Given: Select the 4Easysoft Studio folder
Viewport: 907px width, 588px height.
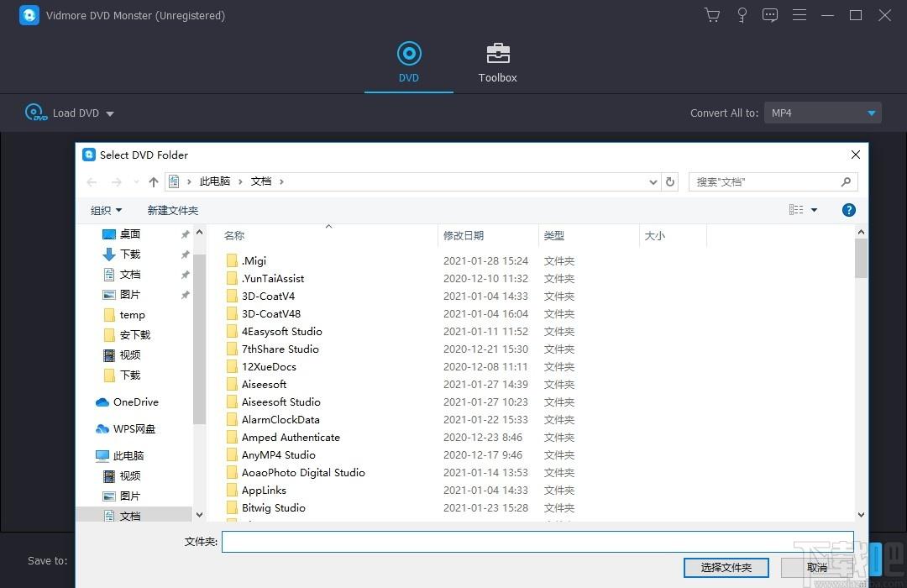Looking at the screenshot, I should pyautogui.click(x=281, y=332).
